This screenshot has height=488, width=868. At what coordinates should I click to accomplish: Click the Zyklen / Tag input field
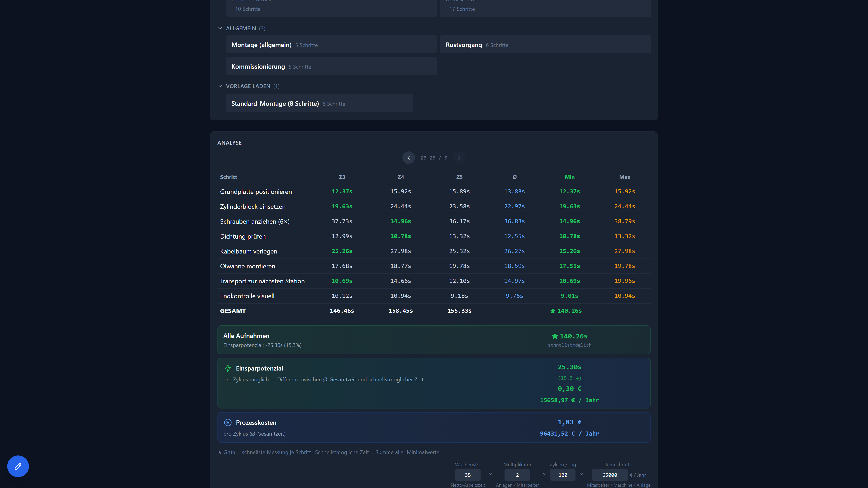(x=562, y=475)
